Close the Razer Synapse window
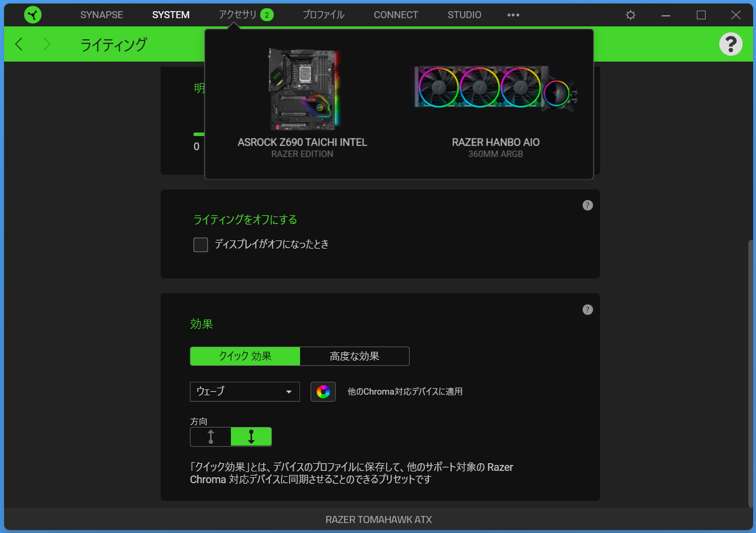756x533 pixels. click(x=736, y=15)
